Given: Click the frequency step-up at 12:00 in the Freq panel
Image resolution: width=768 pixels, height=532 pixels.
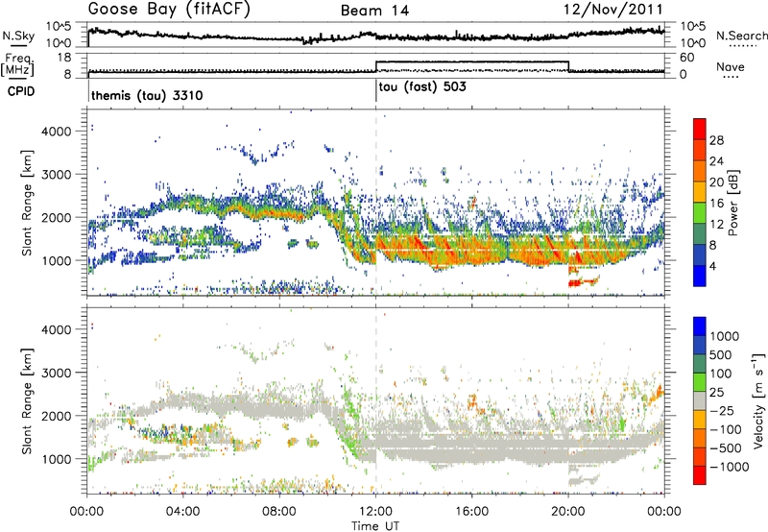Looking at the screenshot, I should tap(375, 66).
